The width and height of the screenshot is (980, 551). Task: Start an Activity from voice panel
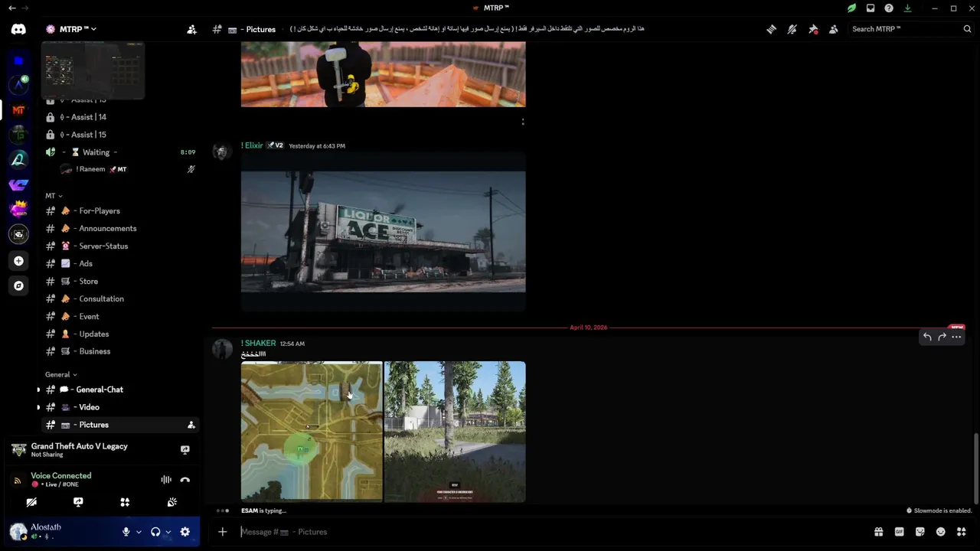125,502
